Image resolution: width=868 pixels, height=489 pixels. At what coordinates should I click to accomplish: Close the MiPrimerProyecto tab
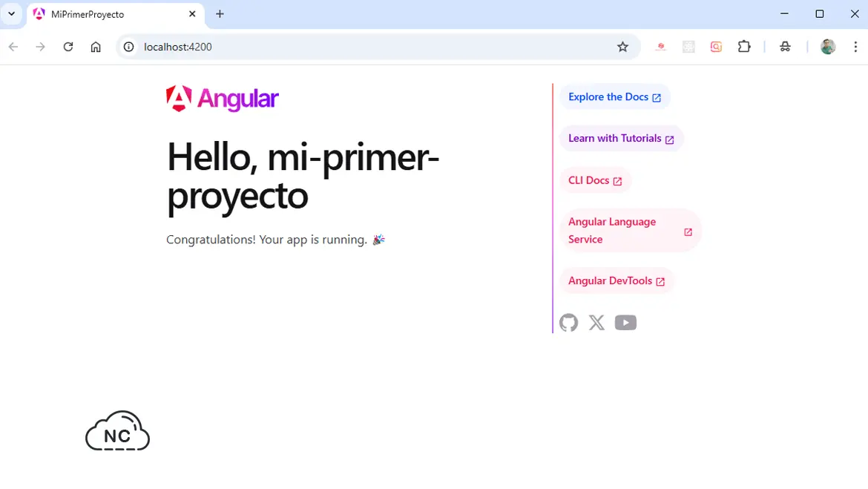[x=192, y=14]
